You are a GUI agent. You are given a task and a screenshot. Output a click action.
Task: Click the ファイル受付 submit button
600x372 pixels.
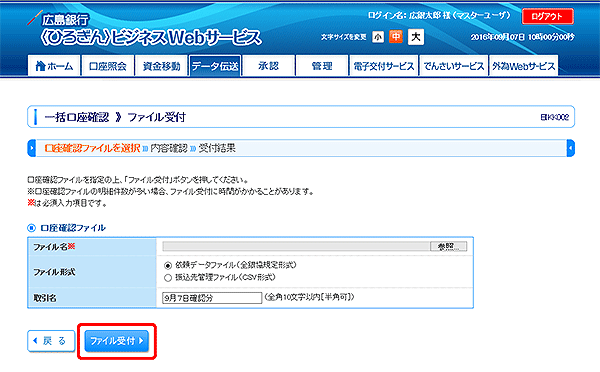pos(117,341)
